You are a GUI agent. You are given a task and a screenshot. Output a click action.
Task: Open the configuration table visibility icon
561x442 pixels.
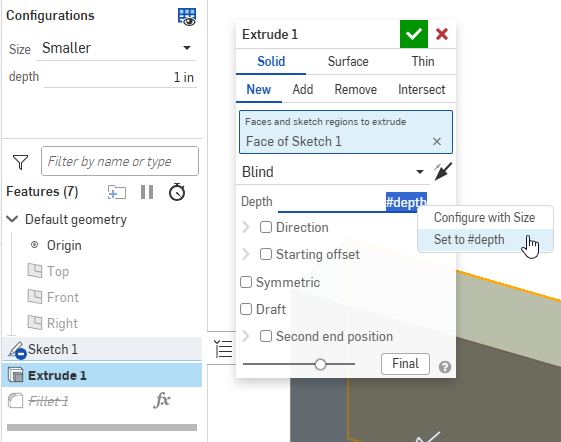[x=187, y=17]
